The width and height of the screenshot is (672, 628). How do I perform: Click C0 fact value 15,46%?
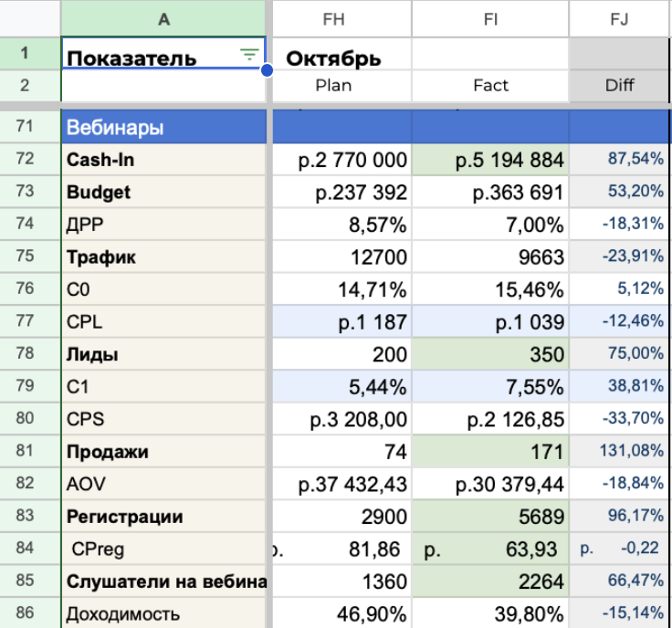coord(490,289)
